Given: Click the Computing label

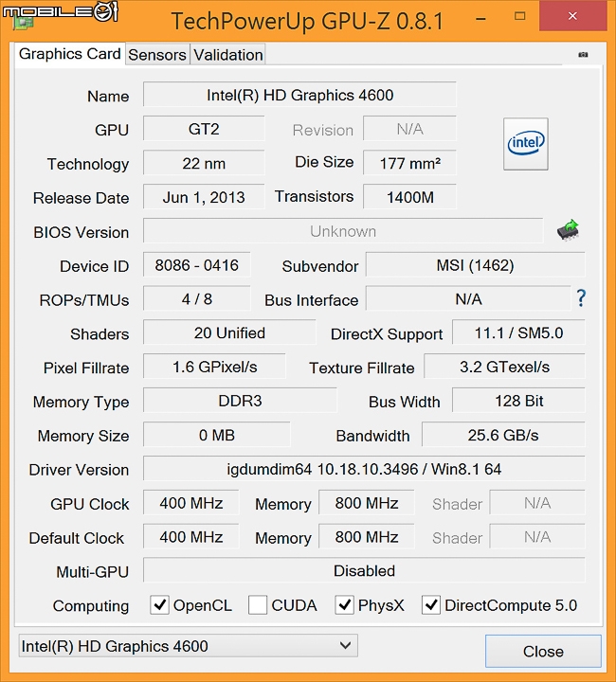Looking at the screenshot, I should pos(90,605).
